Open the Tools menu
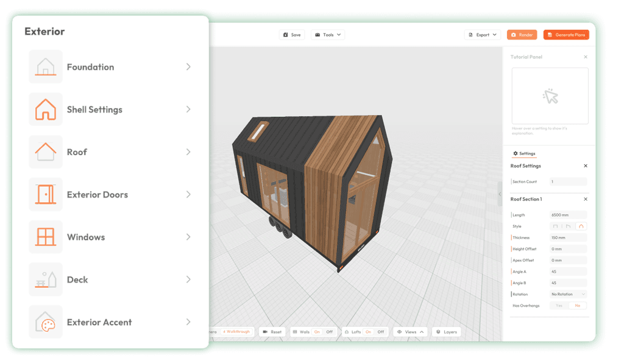This screenshot has height=364, width=624. [327, 35]
